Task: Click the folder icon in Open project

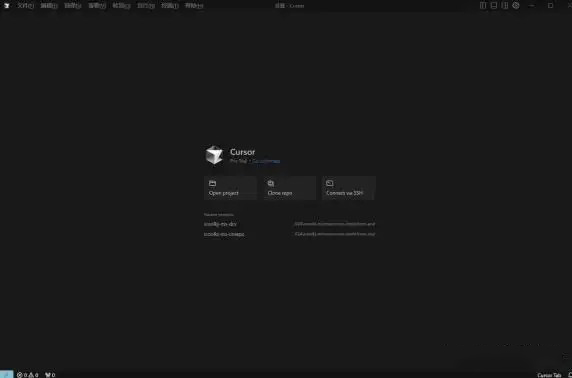Action: point(213,183)
